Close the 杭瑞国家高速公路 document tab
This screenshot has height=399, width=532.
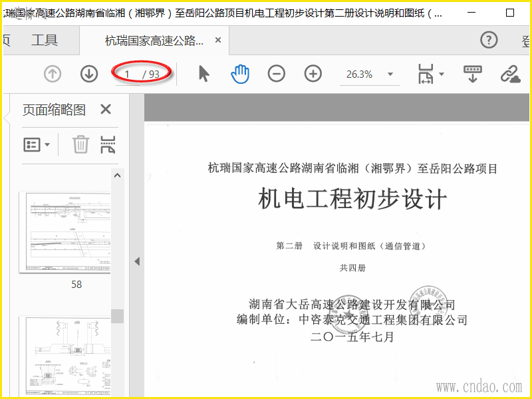[218, 40]
